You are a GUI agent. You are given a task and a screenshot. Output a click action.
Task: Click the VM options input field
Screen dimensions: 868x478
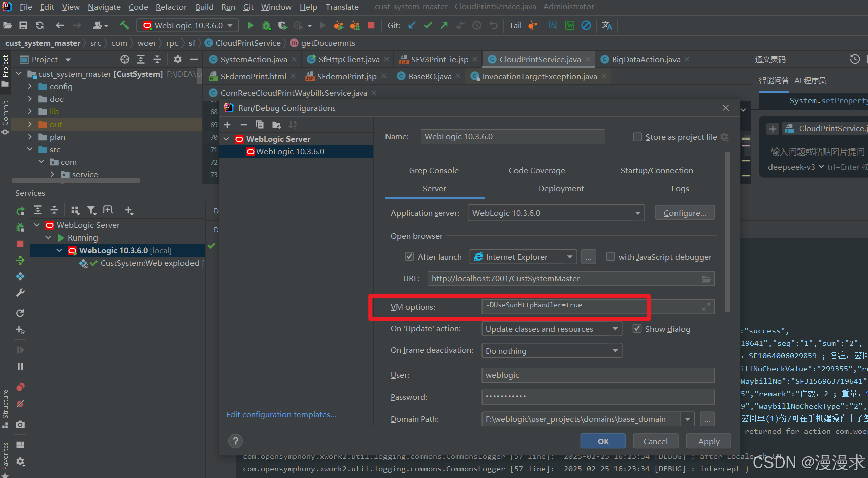point(598,306)
